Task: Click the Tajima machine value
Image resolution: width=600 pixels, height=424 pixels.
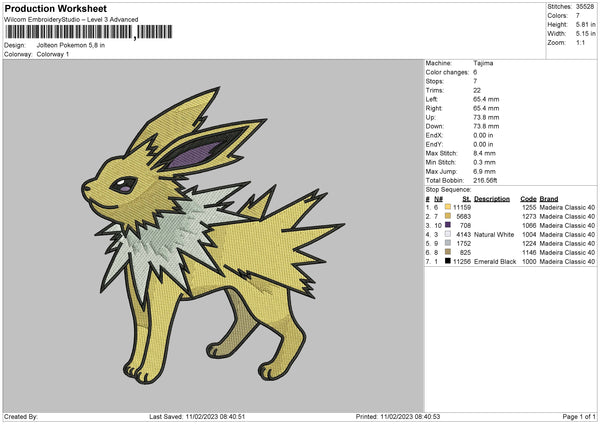Action: click(483, 63)
